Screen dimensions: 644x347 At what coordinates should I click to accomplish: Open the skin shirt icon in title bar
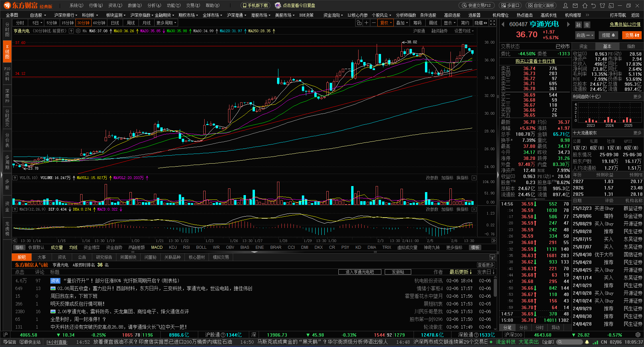602,5
